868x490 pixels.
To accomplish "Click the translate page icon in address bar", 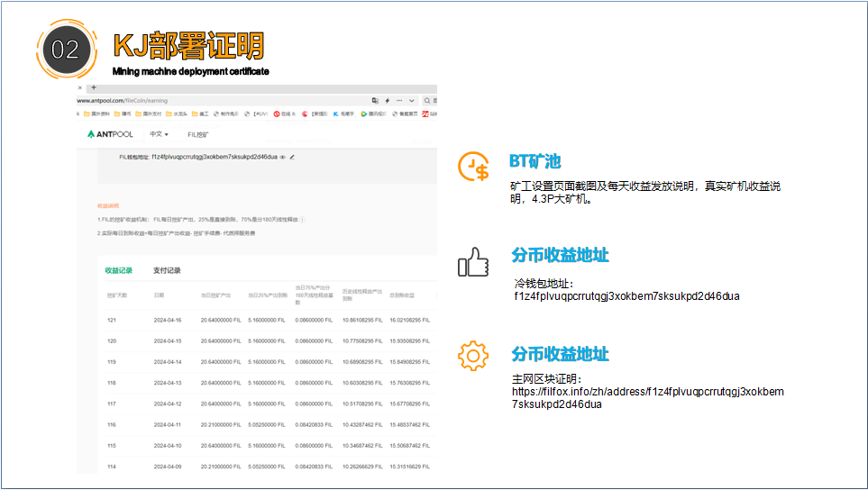I will tap(375, 101).
